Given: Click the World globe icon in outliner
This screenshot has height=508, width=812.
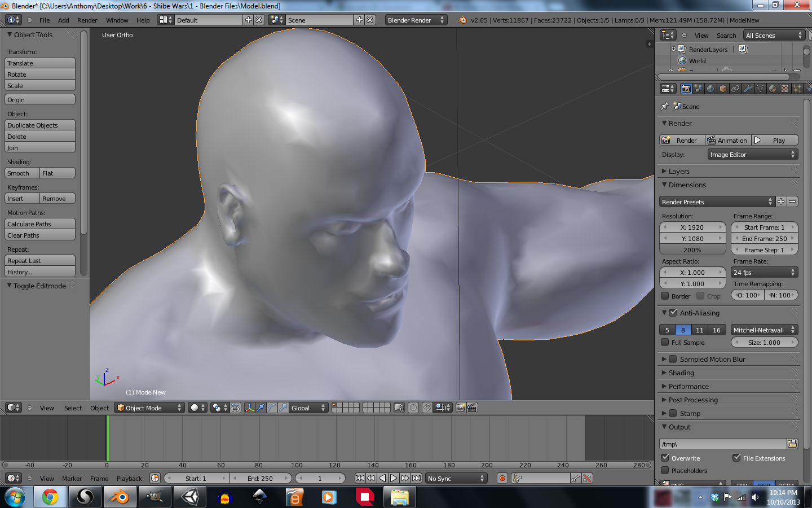Looking at the screenshot, I should pos(682,60).
